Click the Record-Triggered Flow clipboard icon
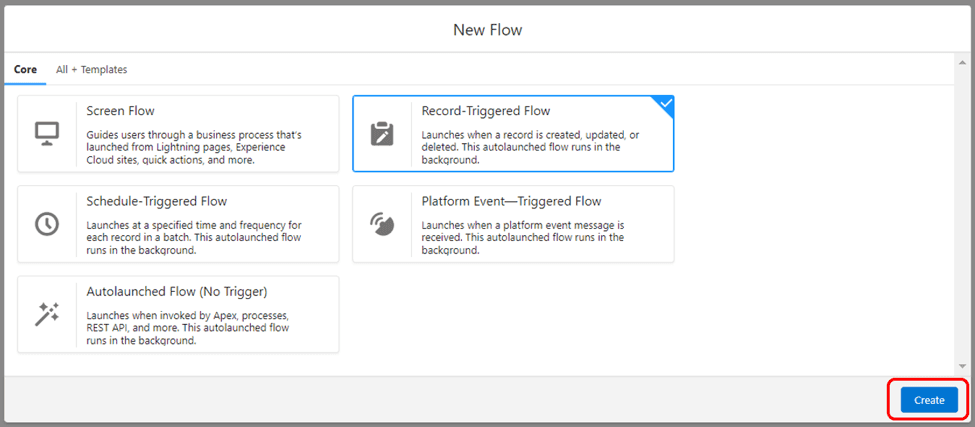 point(382,134)
